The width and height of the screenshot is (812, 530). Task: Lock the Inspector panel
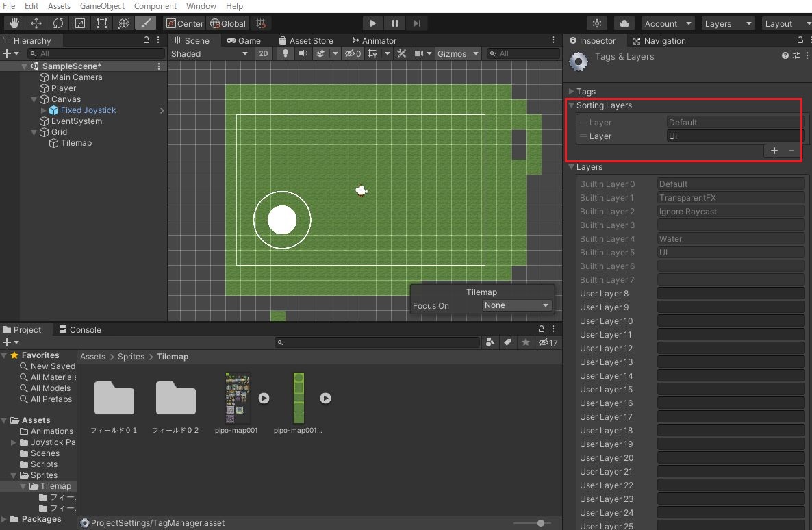(x=800, y=40)
